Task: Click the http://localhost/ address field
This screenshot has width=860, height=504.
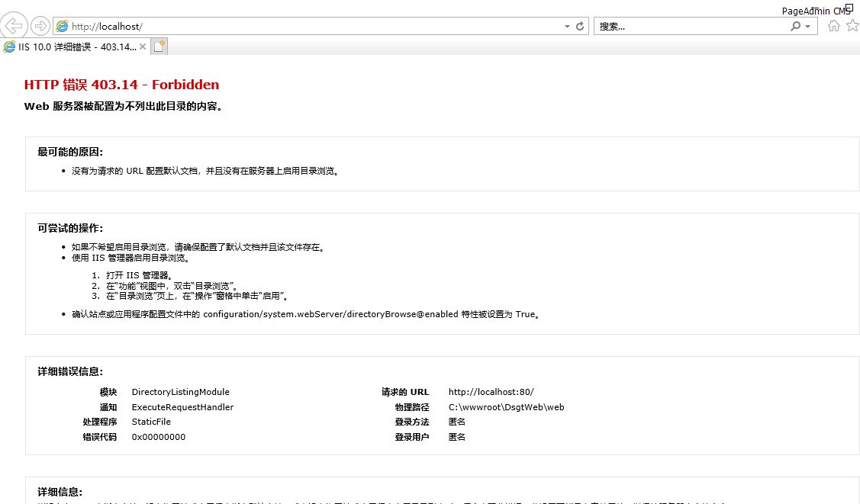Action: point(305,26)
